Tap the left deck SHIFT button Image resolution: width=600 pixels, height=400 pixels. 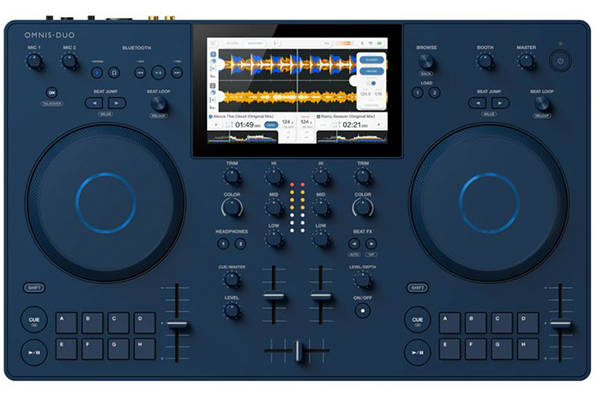pyautogui.click(x=34, y=287)
